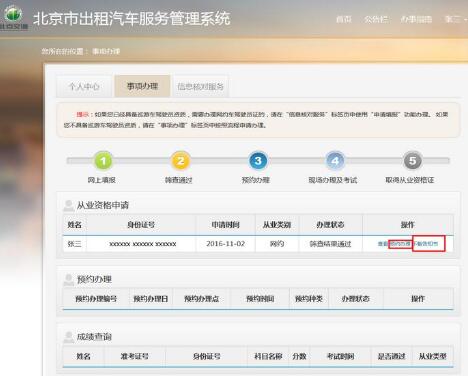This screenshot has height=376, width=468.
Task: Click the 网上填报 step label
Action: (x=102, y=180)
